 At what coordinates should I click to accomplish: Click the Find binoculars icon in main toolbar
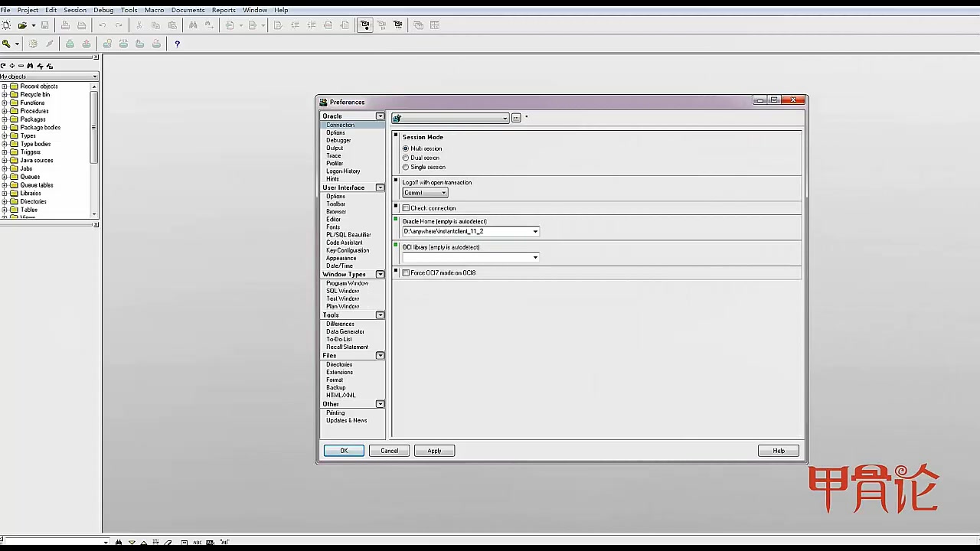point(193,25)
